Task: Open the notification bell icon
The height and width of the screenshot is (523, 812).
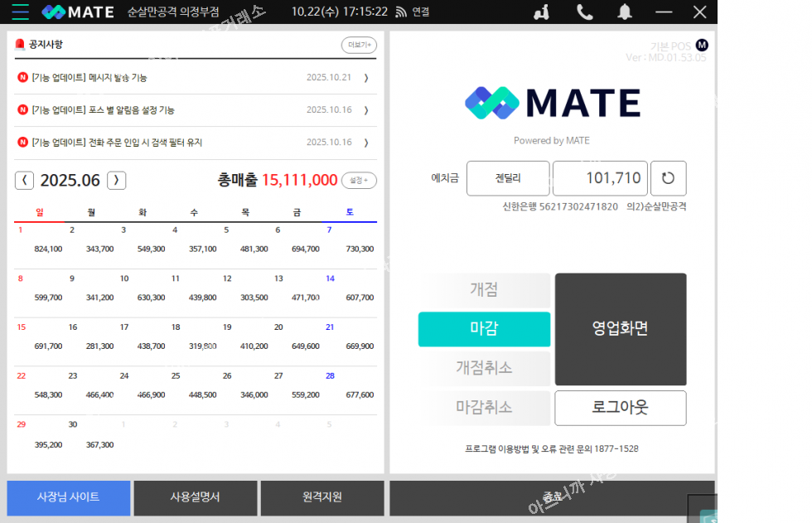Action: click(x=625, y=12)
